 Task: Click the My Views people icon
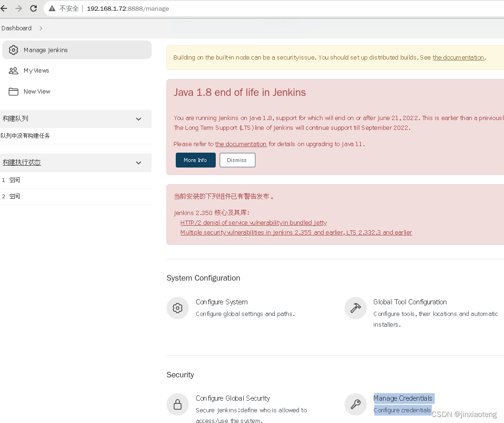coord(13,70)
